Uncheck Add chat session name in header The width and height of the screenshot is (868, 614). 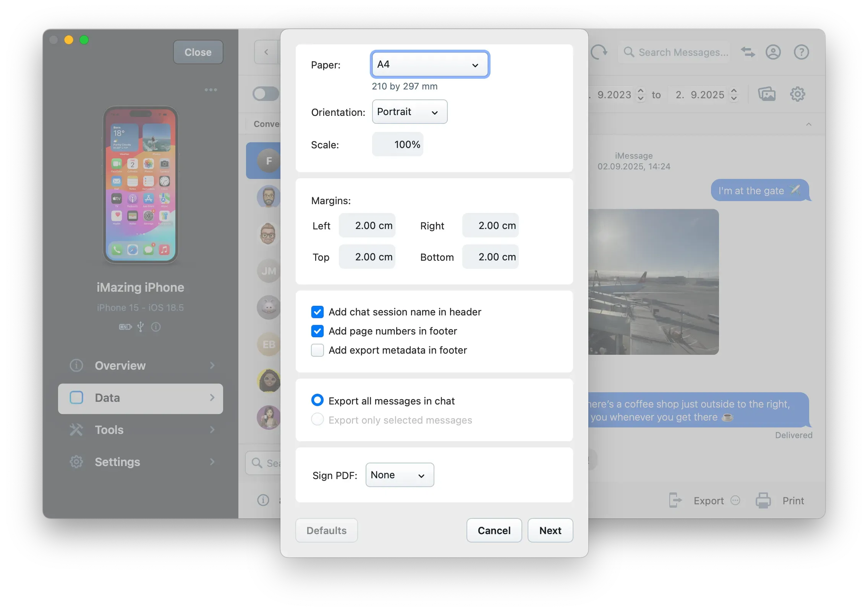pos(317,312)
